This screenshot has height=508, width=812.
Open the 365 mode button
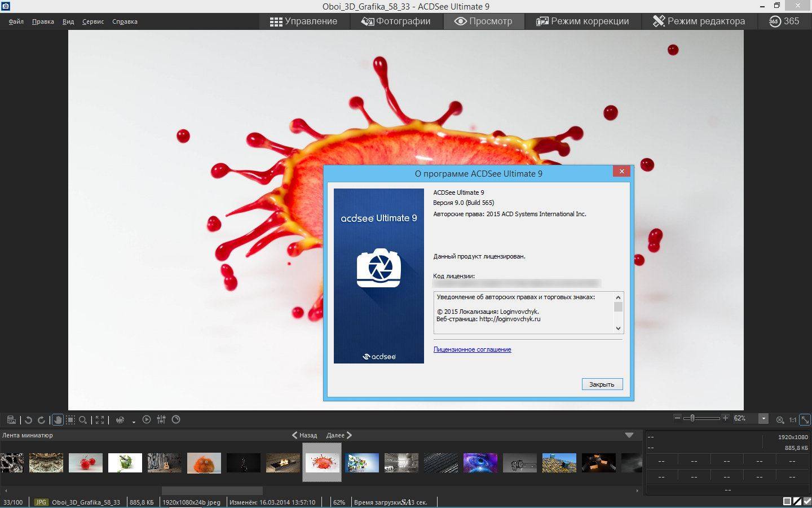(x=784, y=21)
